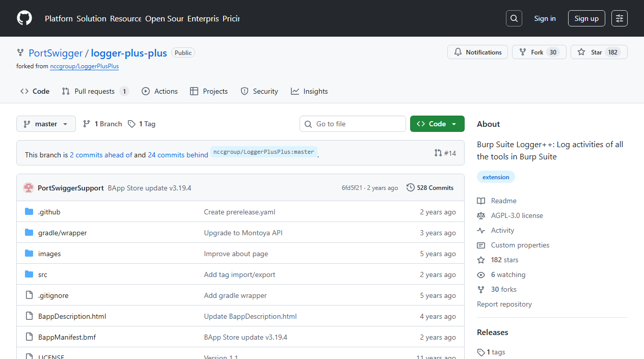Screen dimensions: 644x359
Task: Expand the green Code dropdown button
Action: [x=437, y=124]
